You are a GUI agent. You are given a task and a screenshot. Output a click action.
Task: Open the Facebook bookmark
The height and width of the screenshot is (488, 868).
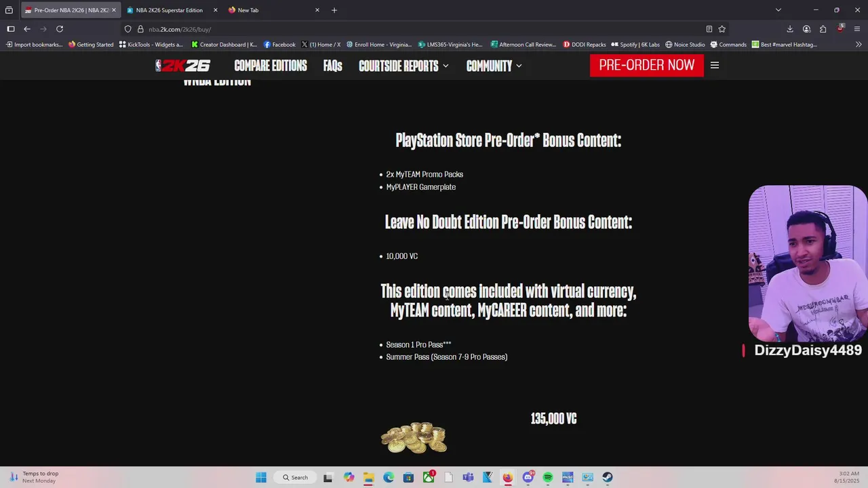[x=279, y=45]
